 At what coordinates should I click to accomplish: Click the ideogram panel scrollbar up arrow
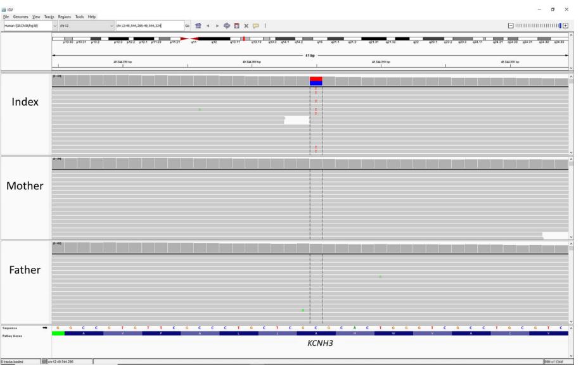pyautogui.click(x=571, y=35)
